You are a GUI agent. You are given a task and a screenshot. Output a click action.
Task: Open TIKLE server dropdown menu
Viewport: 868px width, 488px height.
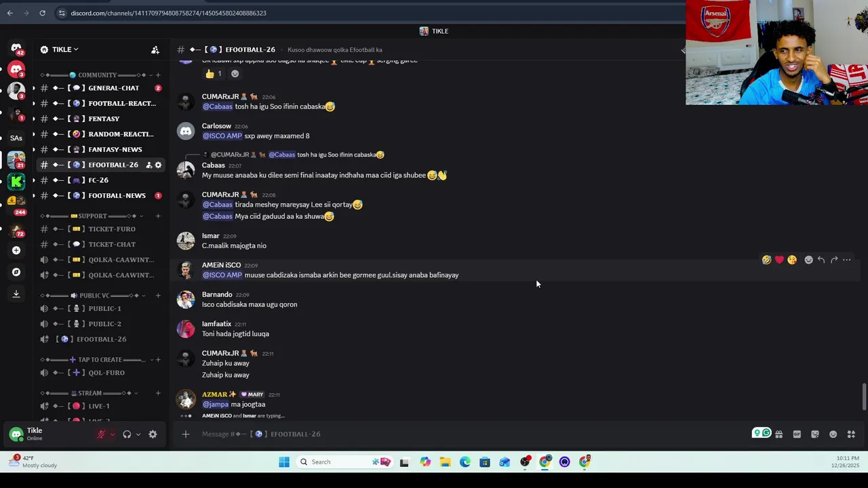pos(65,49)
